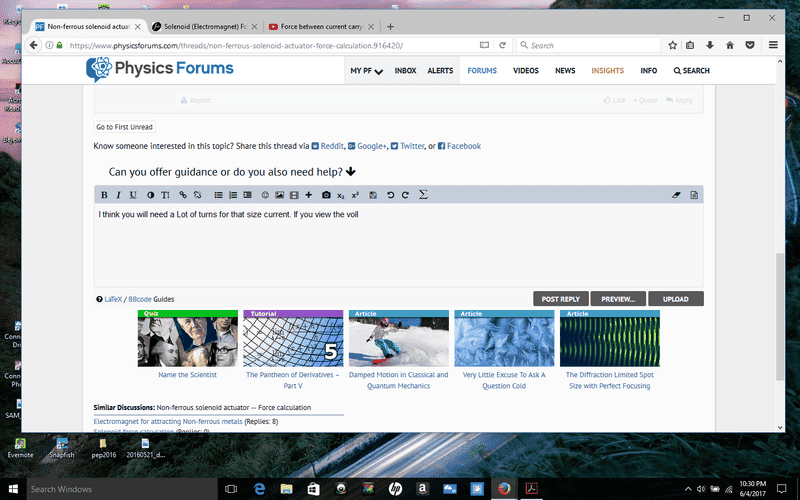Undo the last edit in the reply editor
Viewport: 800px width, 500px height.
point(390,194)
